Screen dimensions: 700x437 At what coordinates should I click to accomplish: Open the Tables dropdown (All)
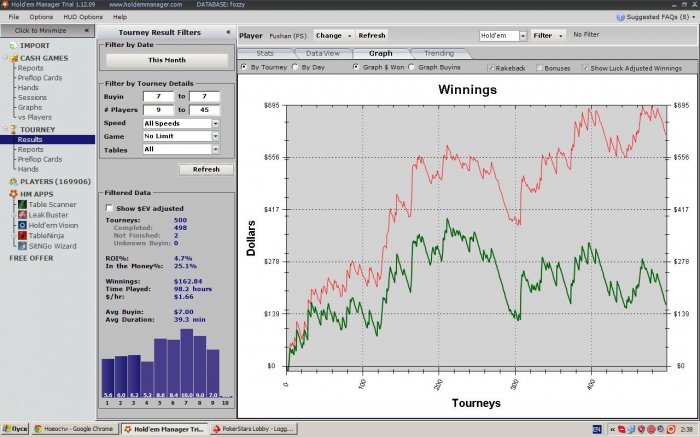pyautogui.click(x=215, y=149)
